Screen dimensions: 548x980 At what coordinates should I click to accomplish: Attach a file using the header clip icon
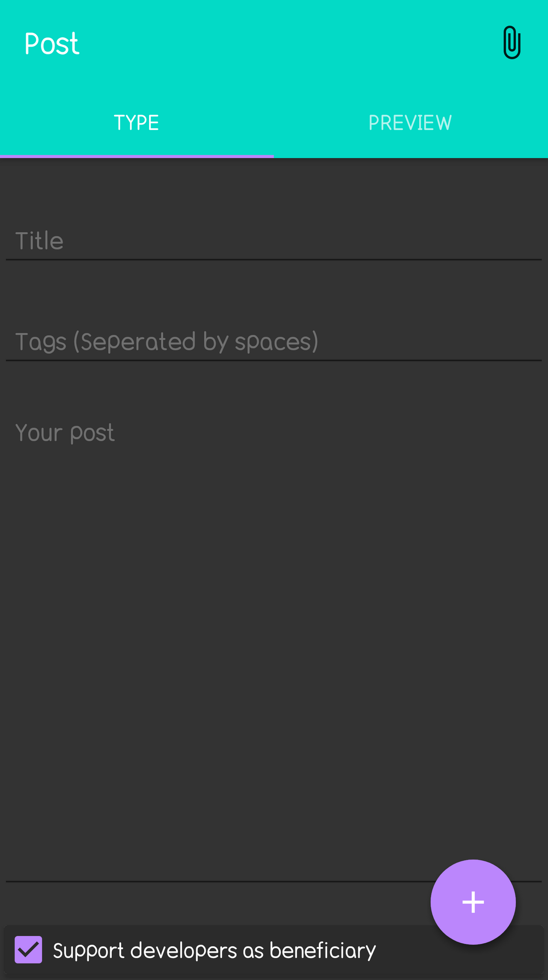[512, 43]
